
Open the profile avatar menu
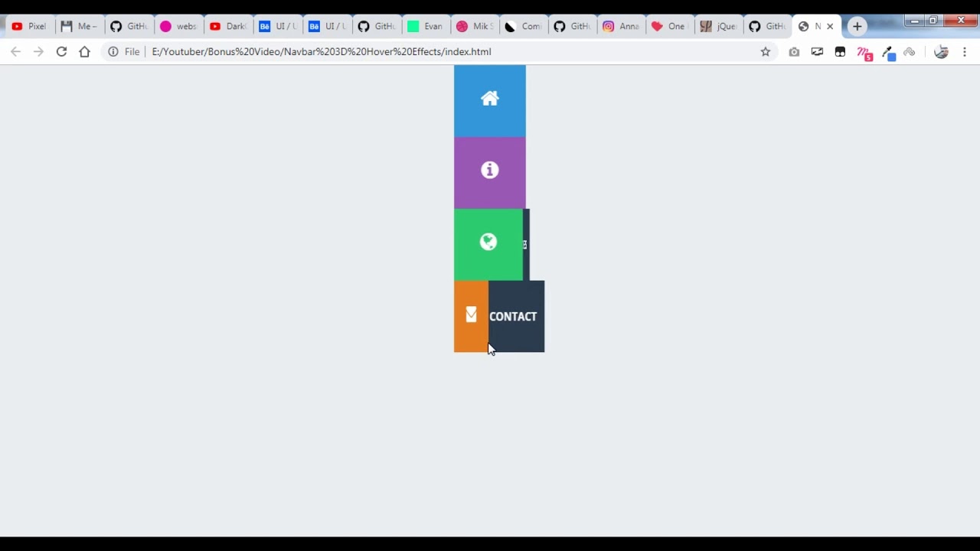[941, 51]
